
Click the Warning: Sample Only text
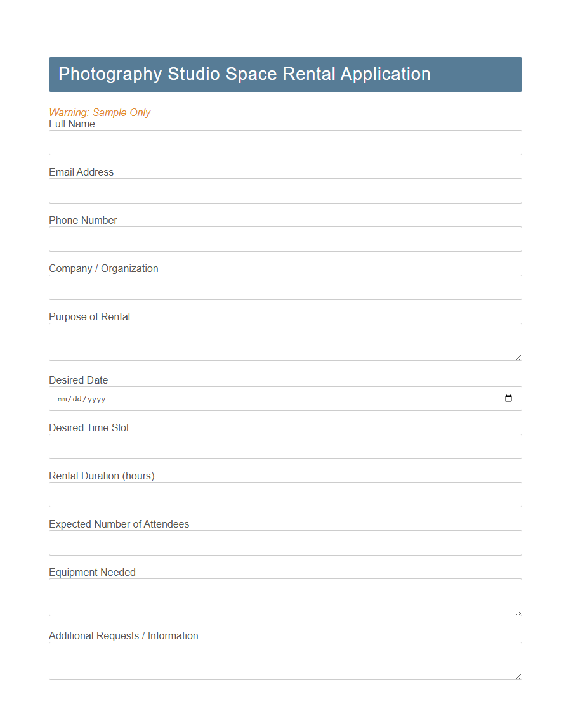(x=100, y=112)
